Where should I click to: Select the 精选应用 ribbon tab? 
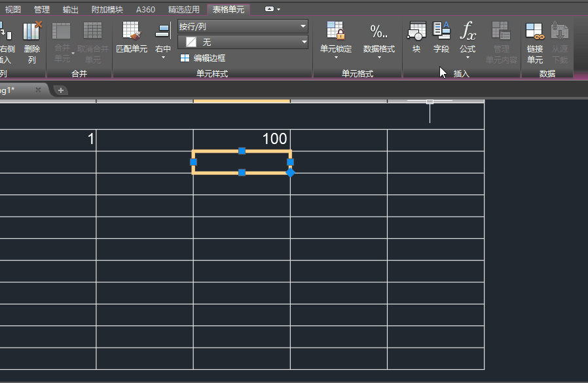click(183, 10)
